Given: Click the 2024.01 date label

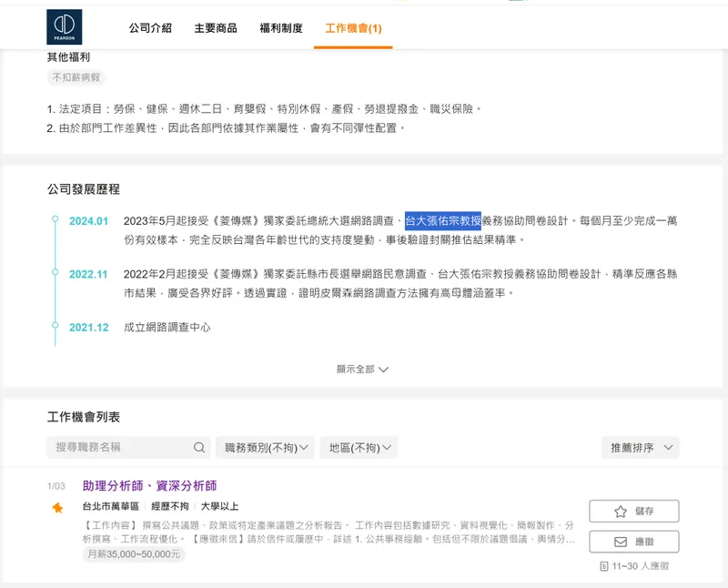Looking at the screenshot, I should pos(88,221).
